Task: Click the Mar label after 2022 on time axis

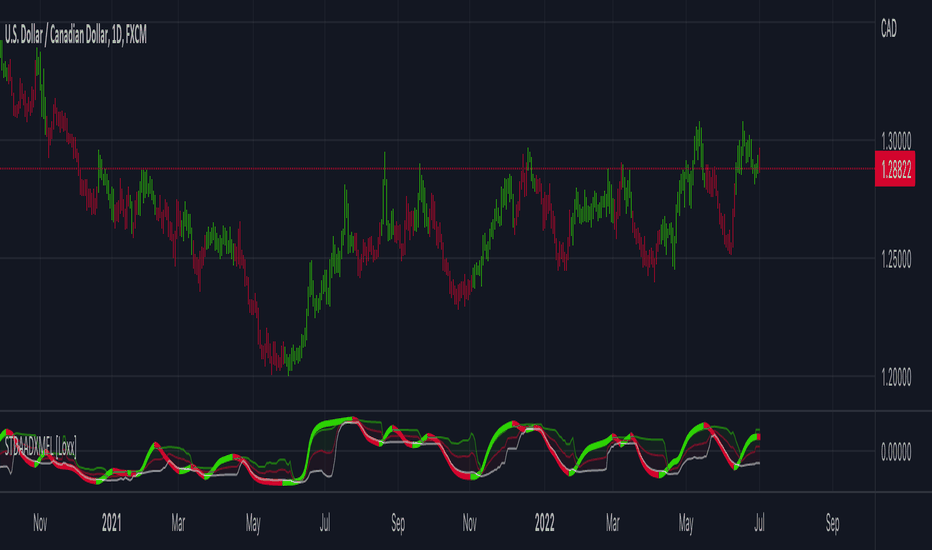Action: 613,523
